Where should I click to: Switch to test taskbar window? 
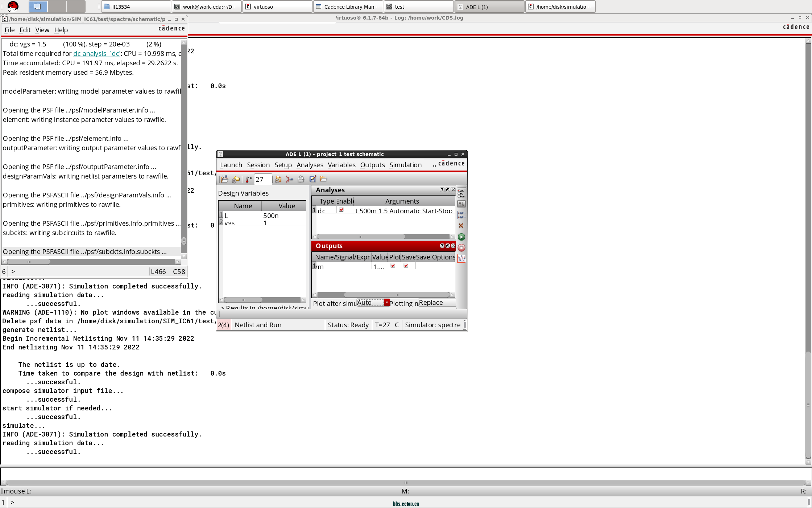419,7
